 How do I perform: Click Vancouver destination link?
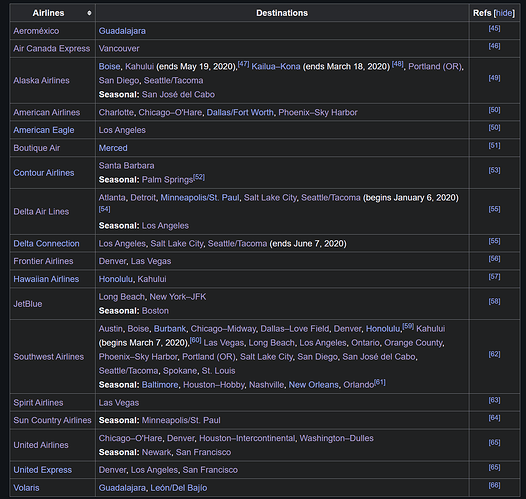pos(119,49)
